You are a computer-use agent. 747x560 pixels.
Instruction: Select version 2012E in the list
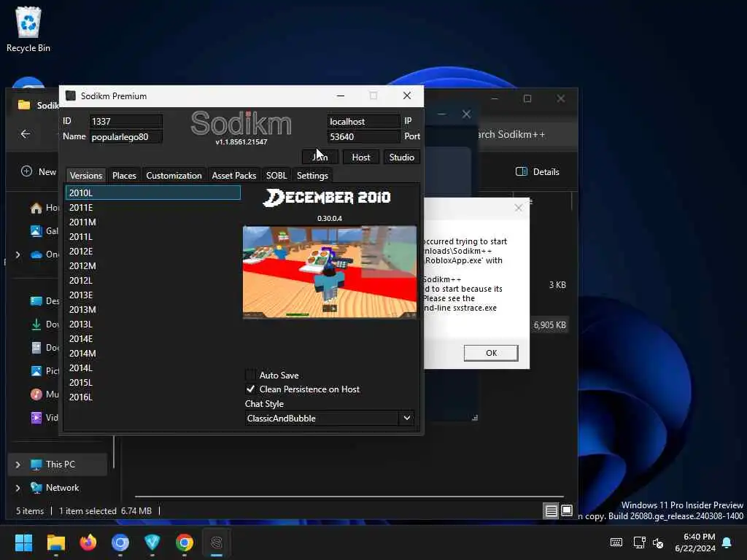153,252
